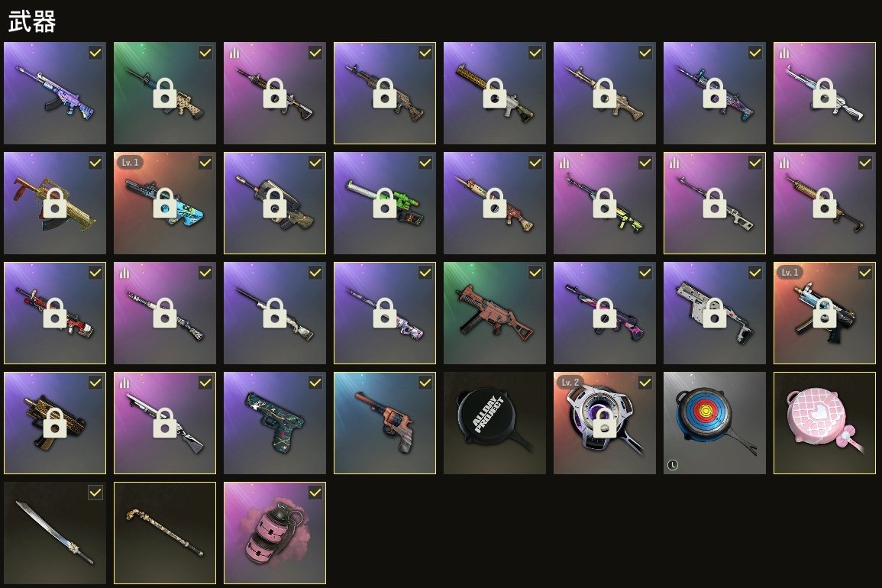Choose the pink heart frying pan skin
The image size is (882, 588).
point(825,422)
